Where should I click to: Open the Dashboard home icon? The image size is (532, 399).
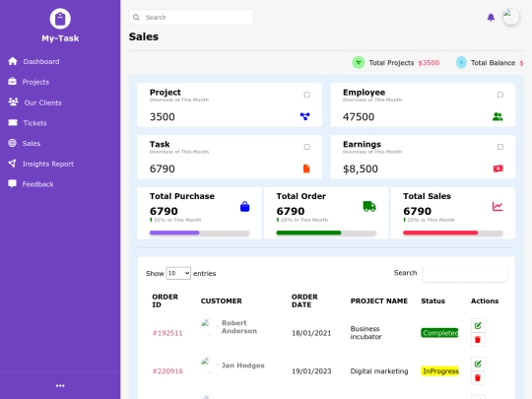click(x=13, y=61)
